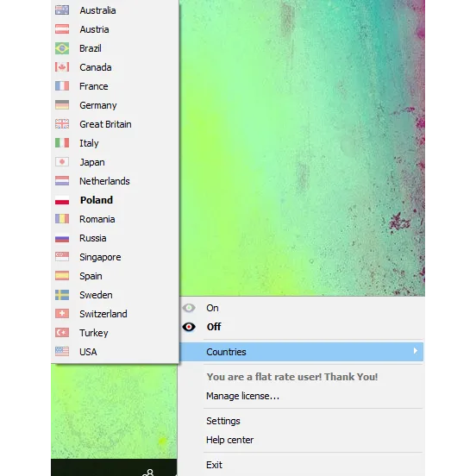Expand the Countries submenu arrow
This screenshot has width=476, height=476.
tap(415, 351)
